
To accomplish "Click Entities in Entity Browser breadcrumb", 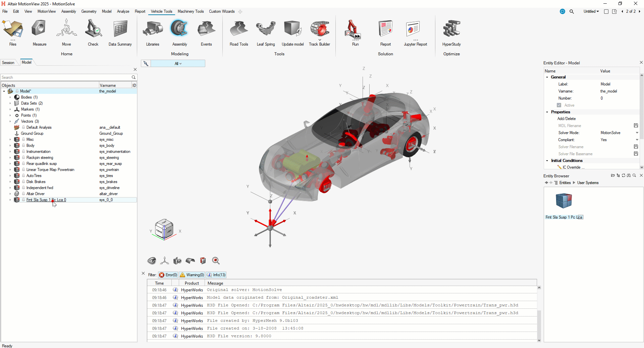I will pos(565,183).
